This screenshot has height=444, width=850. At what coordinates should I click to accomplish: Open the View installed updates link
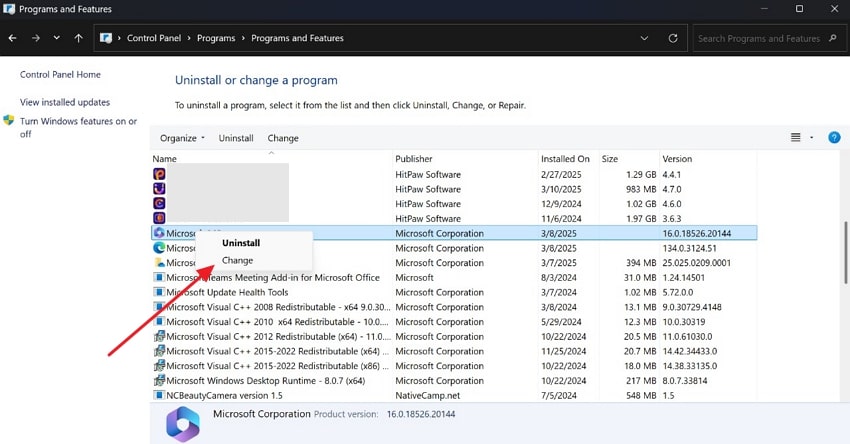[x=65, y=102]
